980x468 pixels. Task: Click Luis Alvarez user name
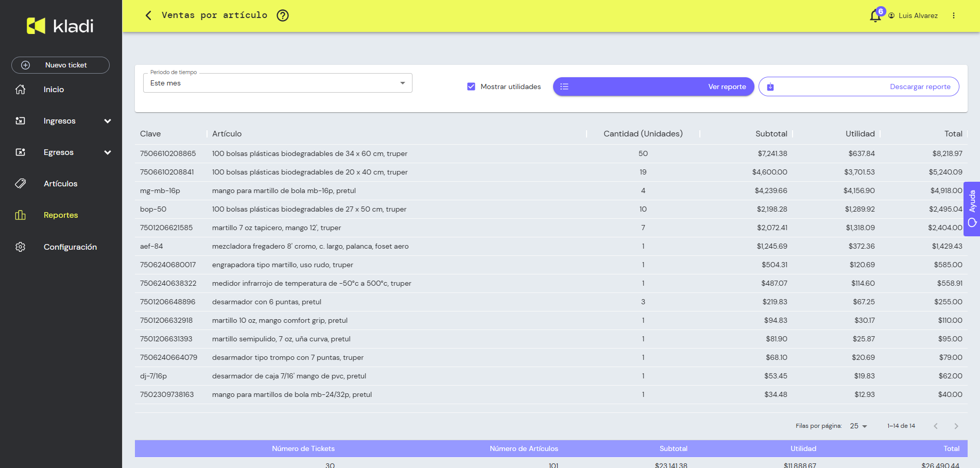[x=918, y=15]
